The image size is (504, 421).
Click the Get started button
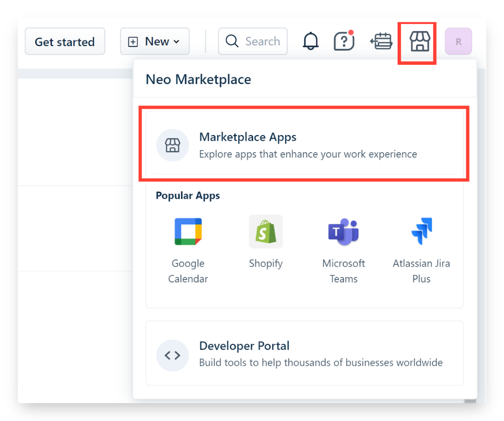65,41
